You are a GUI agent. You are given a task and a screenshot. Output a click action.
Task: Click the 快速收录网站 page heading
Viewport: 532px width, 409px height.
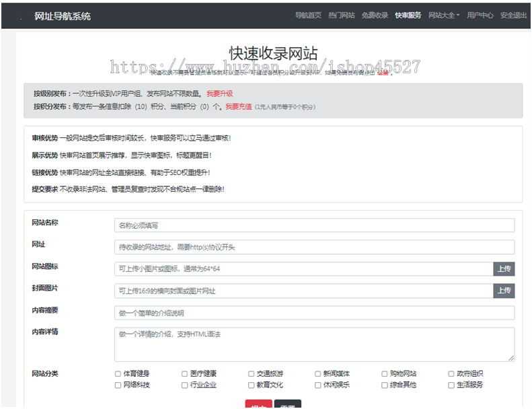(273, 53)
